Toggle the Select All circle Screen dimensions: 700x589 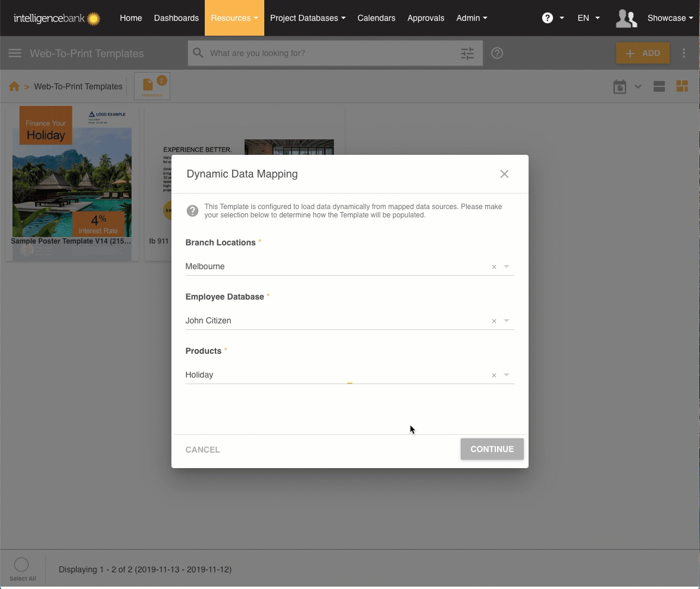pos(21,565)
